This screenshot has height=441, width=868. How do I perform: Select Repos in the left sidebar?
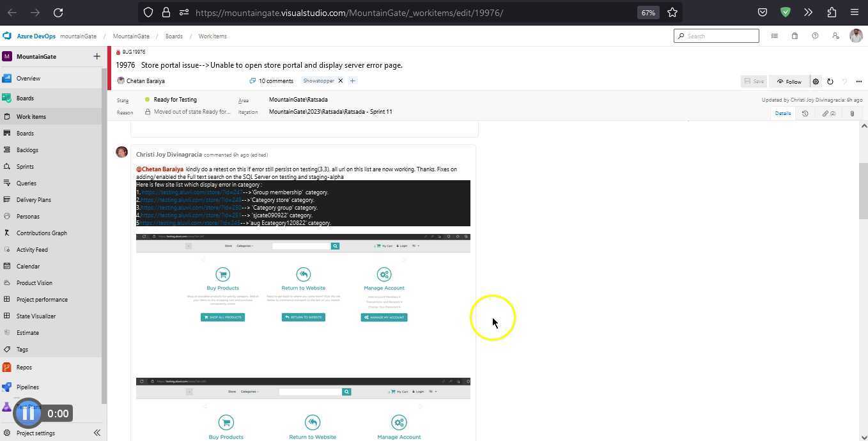[x=24, y=367]
